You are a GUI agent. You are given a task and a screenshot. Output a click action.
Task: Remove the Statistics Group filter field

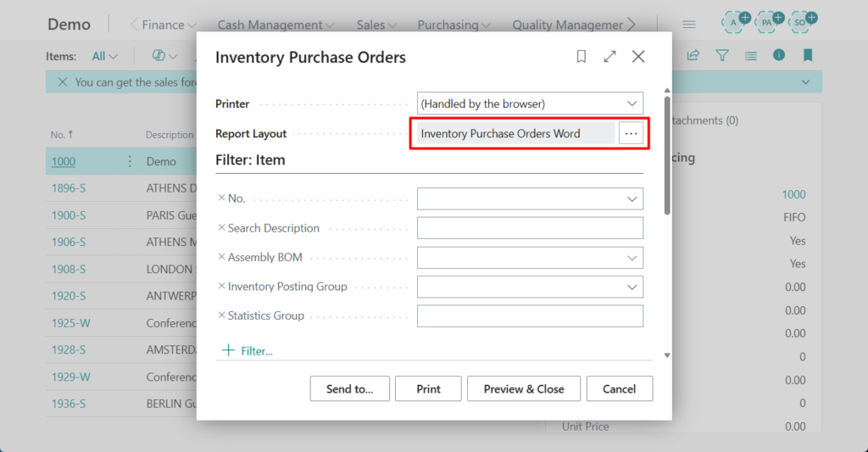[x=222, y=315]
